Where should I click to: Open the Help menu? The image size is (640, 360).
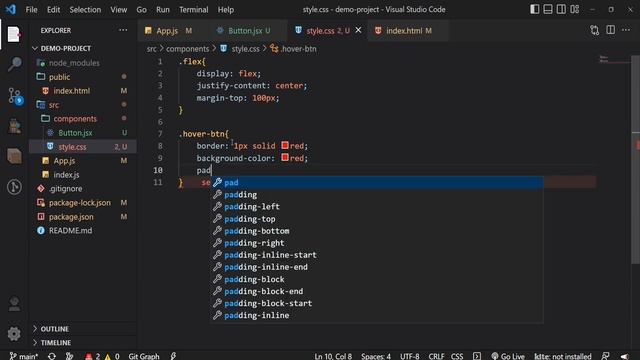[x=226, y=9]
